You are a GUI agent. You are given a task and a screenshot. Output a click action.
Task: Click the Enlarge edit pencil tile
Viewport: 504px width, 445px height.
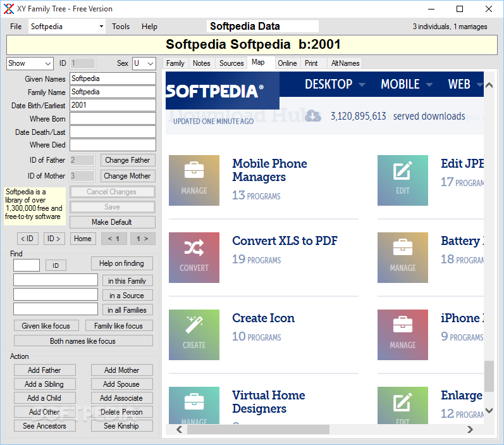pos(402,405)
